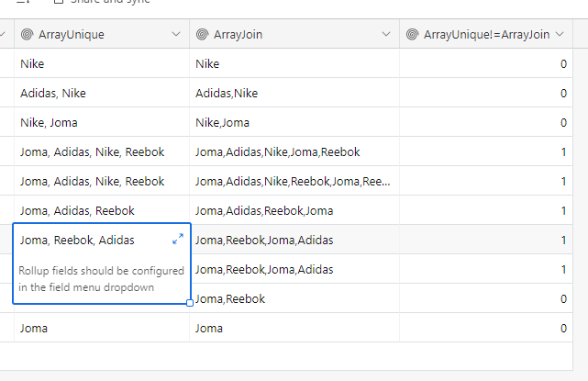Click the 0 value in the Joma,Reebok row
This screenshot has width=588, height=381.
[x=563, y=299]
